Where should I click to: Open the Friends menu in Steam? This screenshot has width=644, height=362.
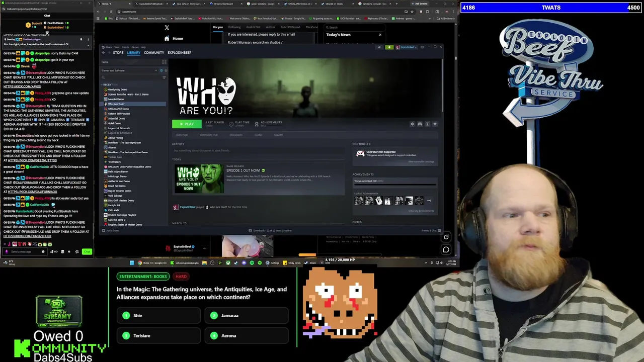[x=125, y=47]
